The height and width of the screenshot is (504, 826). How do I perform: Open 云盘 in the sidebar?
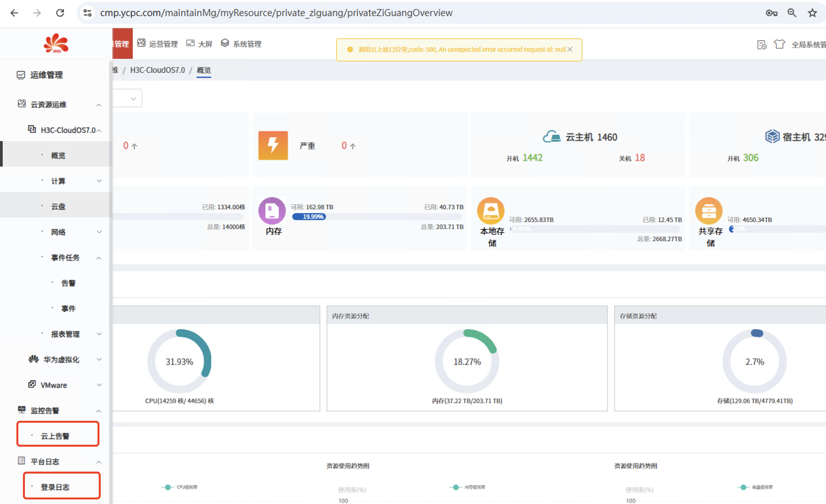[55, 205]
